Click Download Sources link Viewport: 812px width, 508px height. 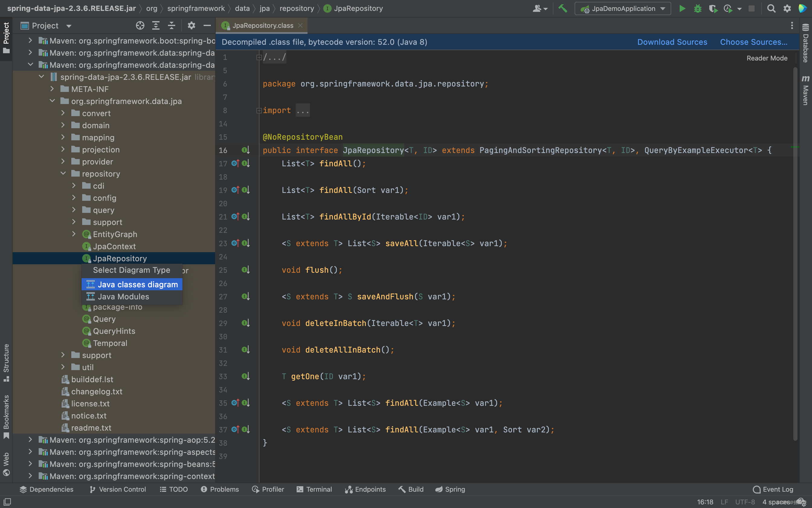tap(672, 42)
